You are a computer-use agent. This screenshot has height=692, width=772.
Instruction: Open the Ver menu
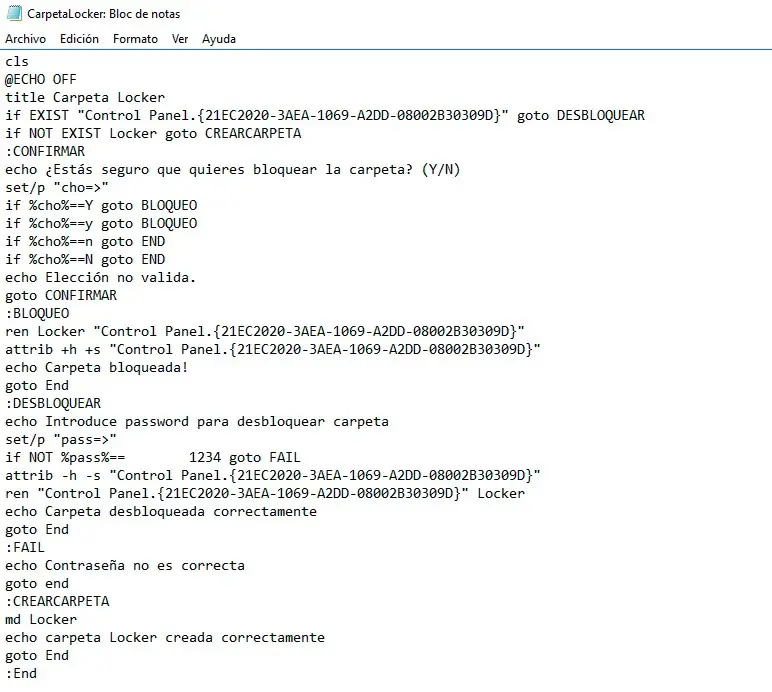coord(180,39)
